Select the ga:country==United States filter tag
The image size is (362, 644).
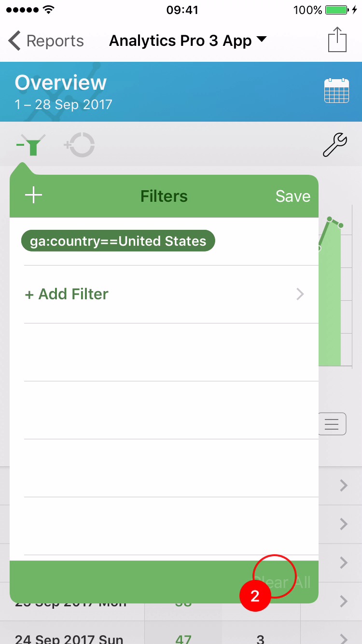tap(118, 241)
